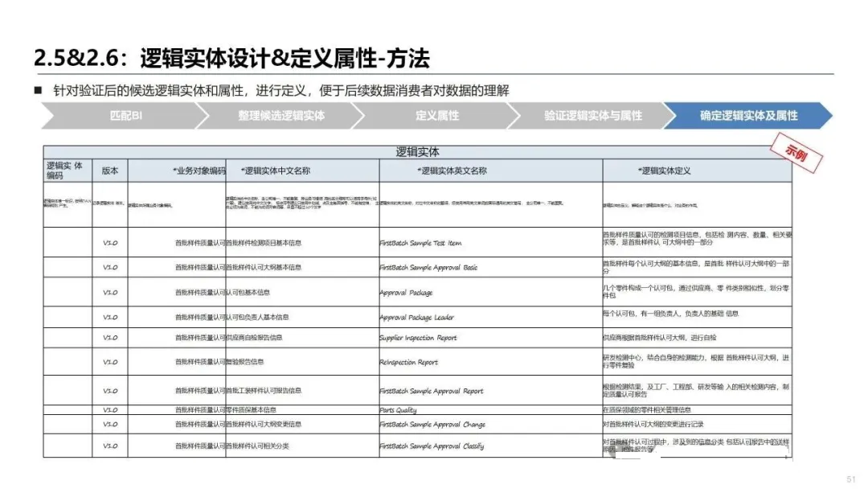Select the 匹配BI process step
868x489 pixels.
(125, 116)
